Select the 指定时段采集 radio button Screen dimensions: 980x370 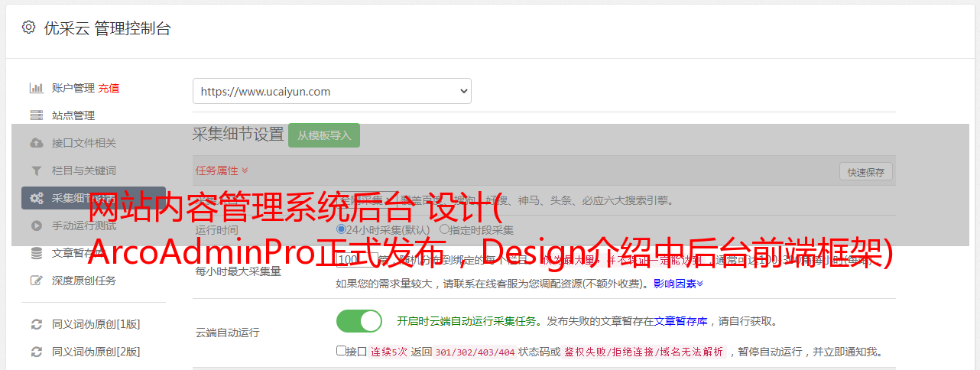[444, 229]
